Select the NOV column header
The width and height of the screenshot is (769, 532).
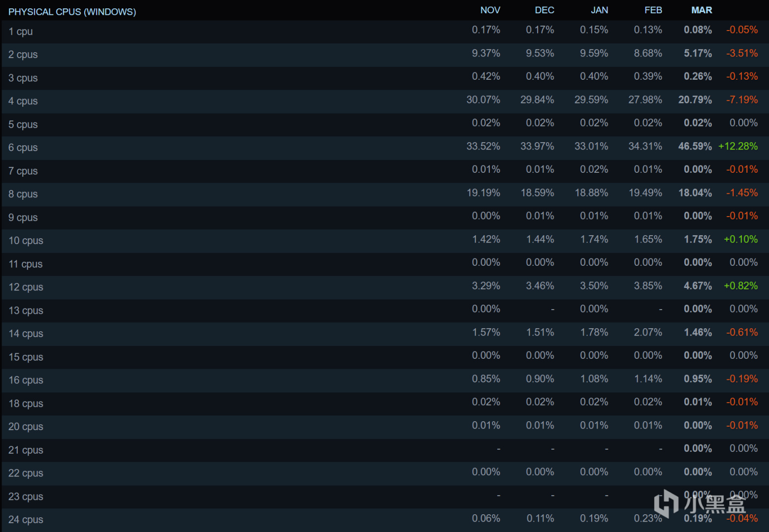point(490,10)
